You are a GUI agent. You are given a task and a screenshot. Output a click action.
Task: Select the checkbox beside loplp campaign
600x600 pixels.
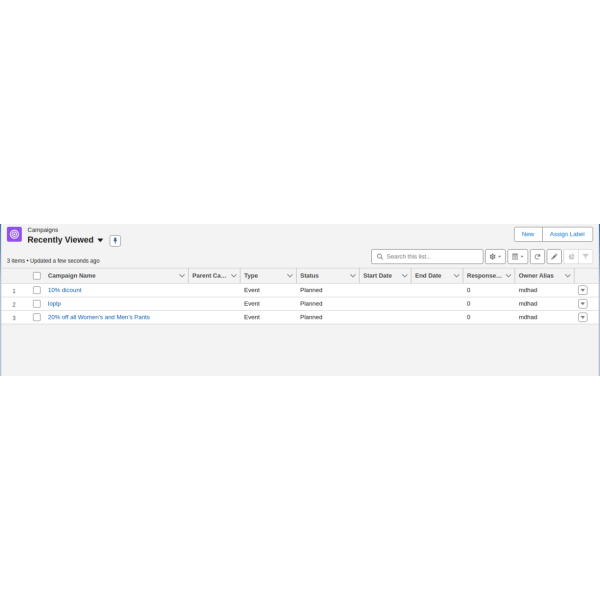coord(37,303)
